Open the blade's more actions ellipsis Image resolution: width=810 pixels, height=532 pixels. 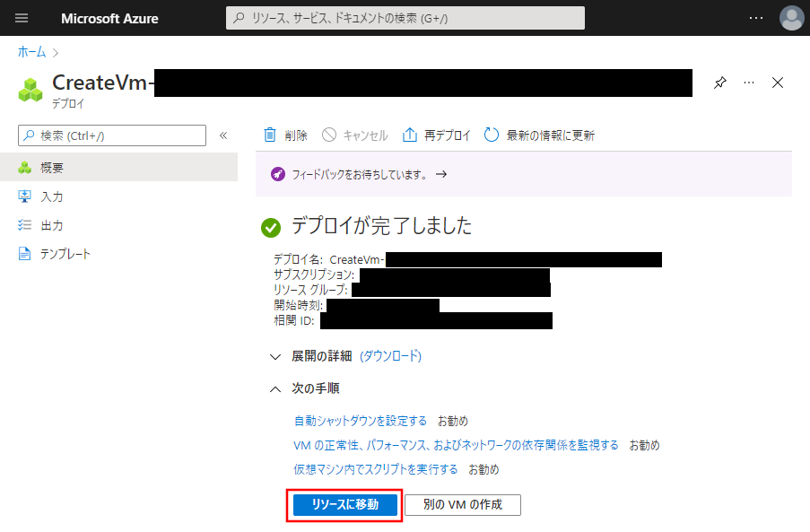748,83
